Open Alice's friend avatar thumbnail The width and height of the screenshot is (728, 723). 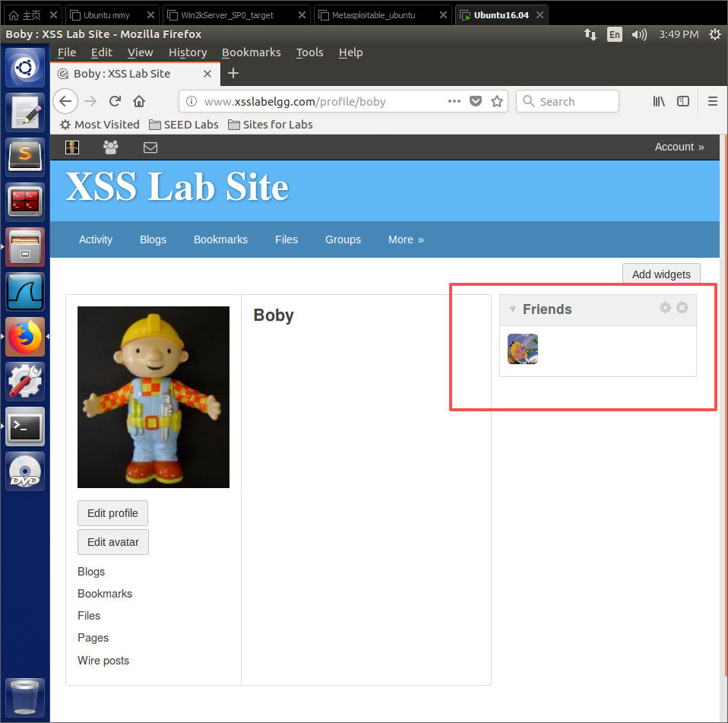pos(523,349)
